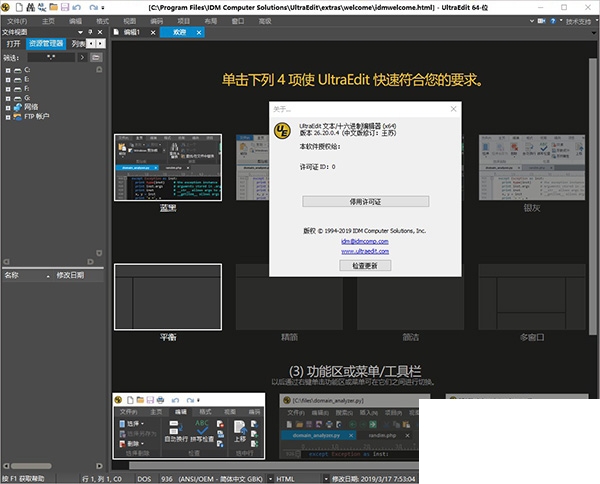Click the video camera icon near help
The width and height of the screenshot is (600, 484).
541,21
